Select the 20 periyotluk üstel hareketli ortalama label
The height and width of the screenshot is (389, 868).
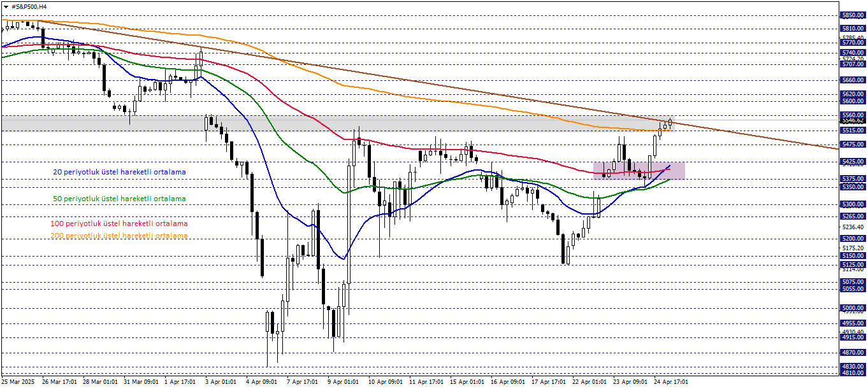[x=119, y=172]
